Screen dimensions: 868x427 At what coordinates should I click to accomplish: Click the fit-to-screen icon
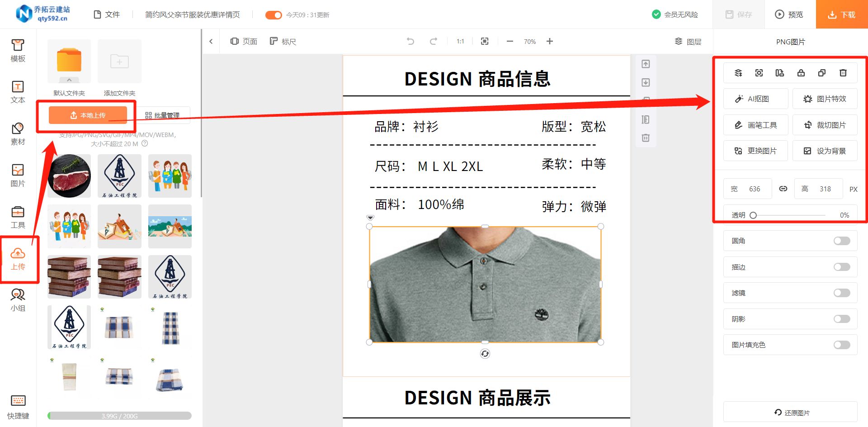coord(485,42)
